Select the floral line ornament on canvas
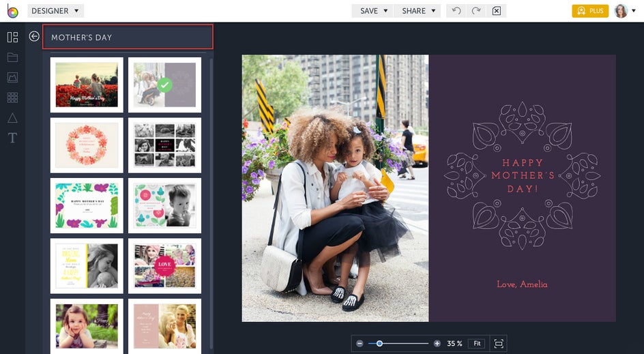This screenshot has width=644, height=354. click(522, 176)
